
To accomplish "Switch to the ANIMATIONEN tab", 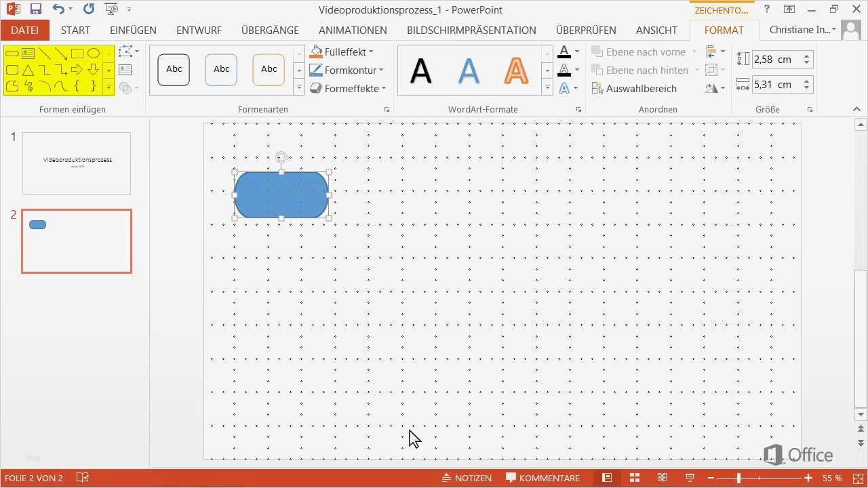I will tap(353, 30).
